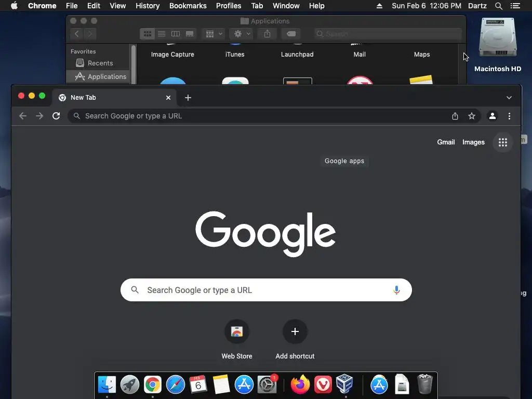Open the Tab menu
The width and height of the screenshot is (532, 399).
click(257, 6)
